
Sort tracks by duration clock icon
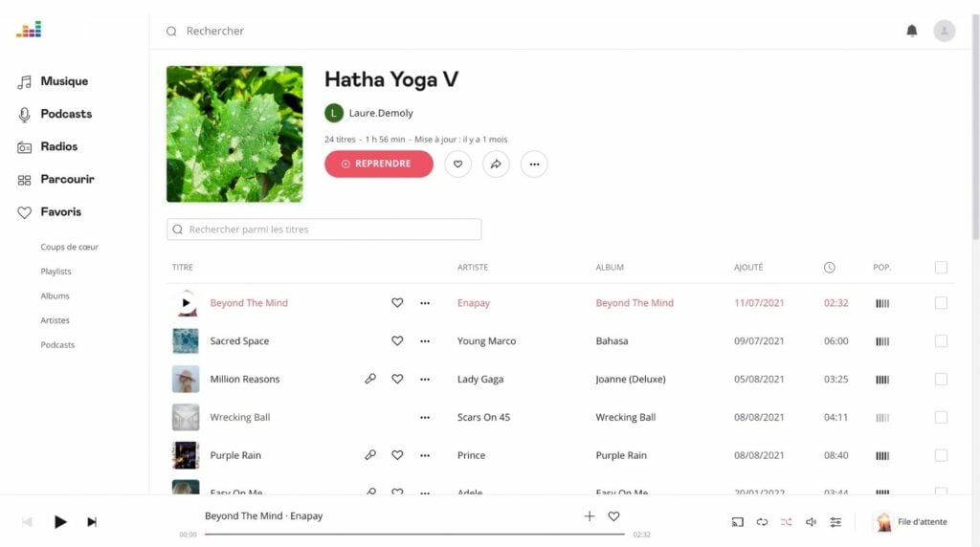(830, 267)
